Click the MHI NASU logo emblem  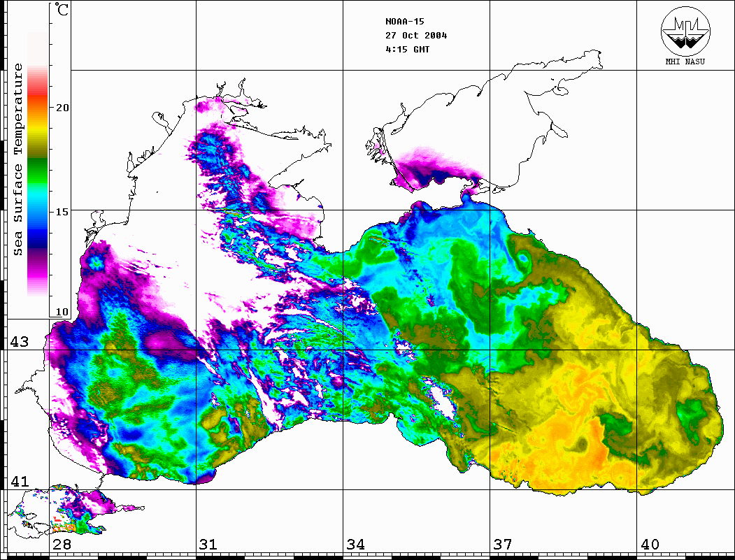[685, 31]
